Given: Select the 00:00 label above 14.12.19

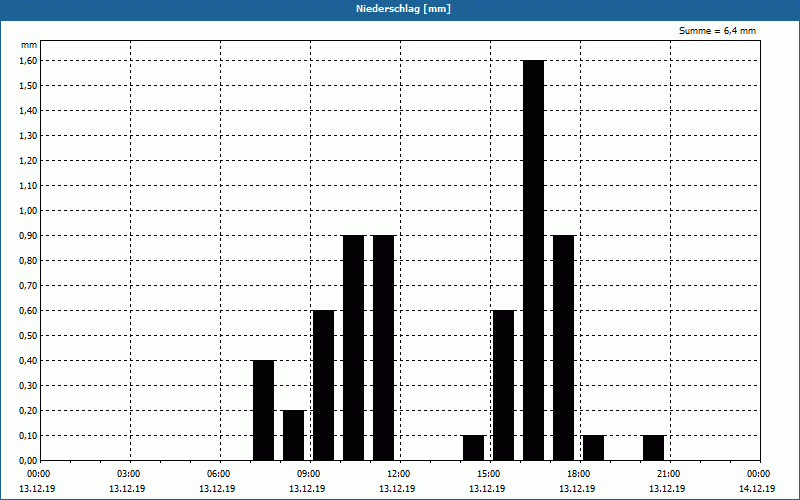Looking at the screenshot, I should pyautogui.click(x=759, y=474).
